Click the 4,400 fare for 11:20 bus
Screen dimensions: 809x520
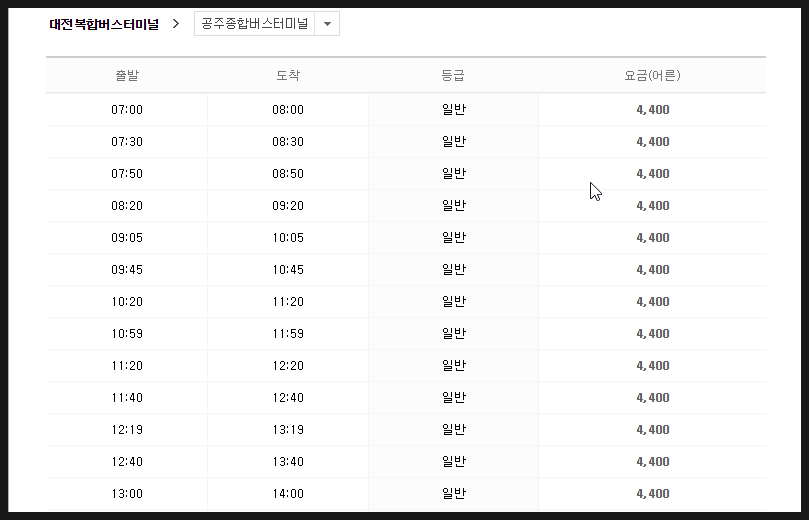pyautogui.click(x=653, y=365)
